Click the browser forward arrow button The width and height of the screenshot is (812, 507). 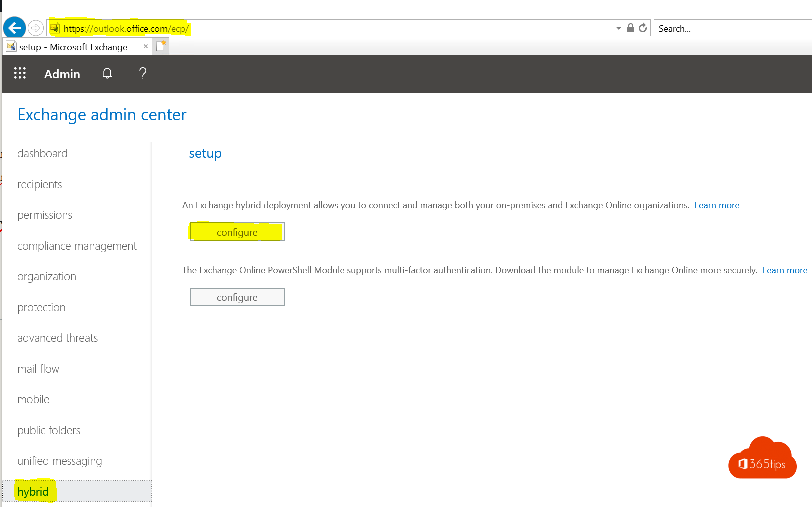[35, 28]
